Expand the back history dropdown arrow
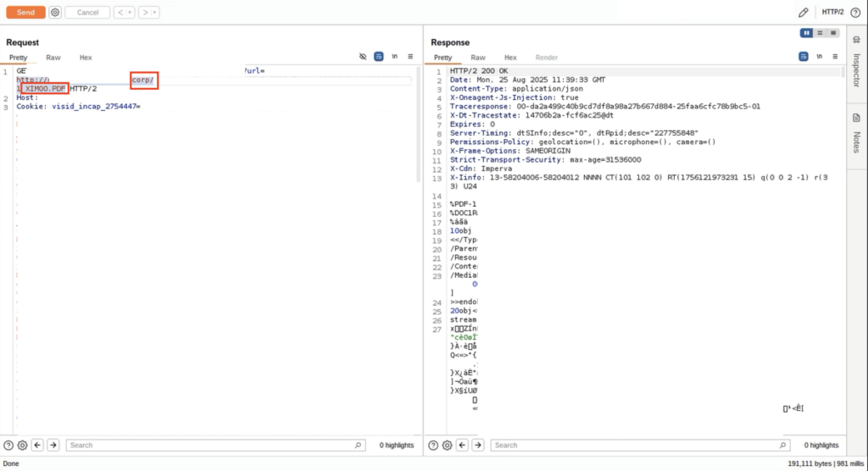The height and width of the screenshot is (471, 868). [130, 13]
